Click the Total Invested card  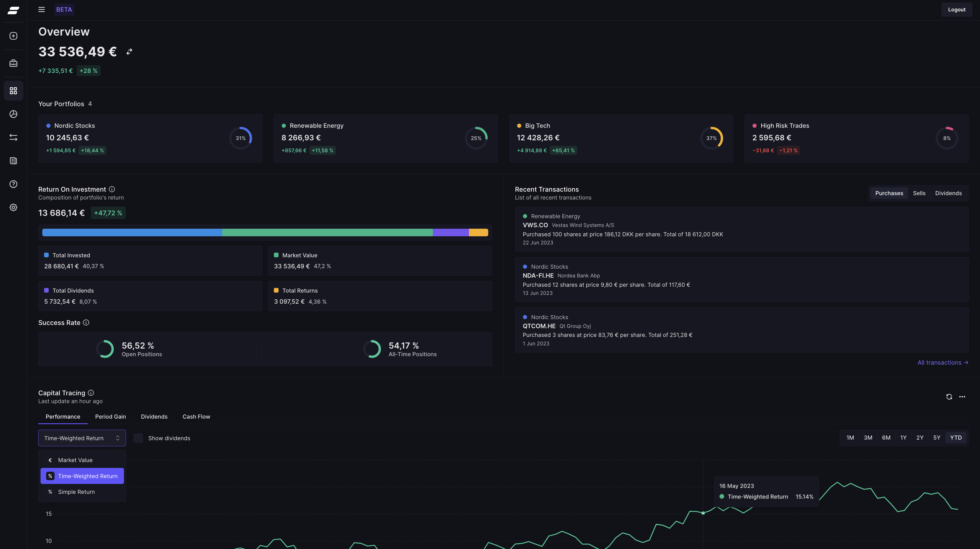tap(150, 260)
